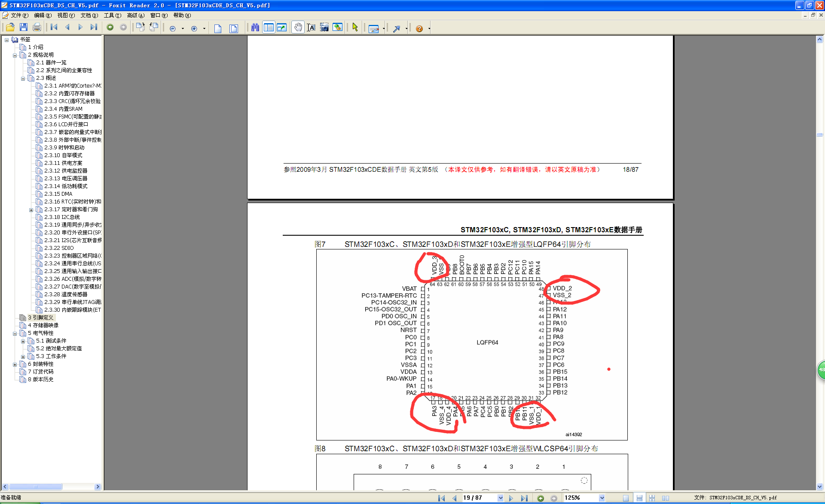This screenshot has width=825, height=504.
Task: Select the text selection tool
Action: point(311,27)
